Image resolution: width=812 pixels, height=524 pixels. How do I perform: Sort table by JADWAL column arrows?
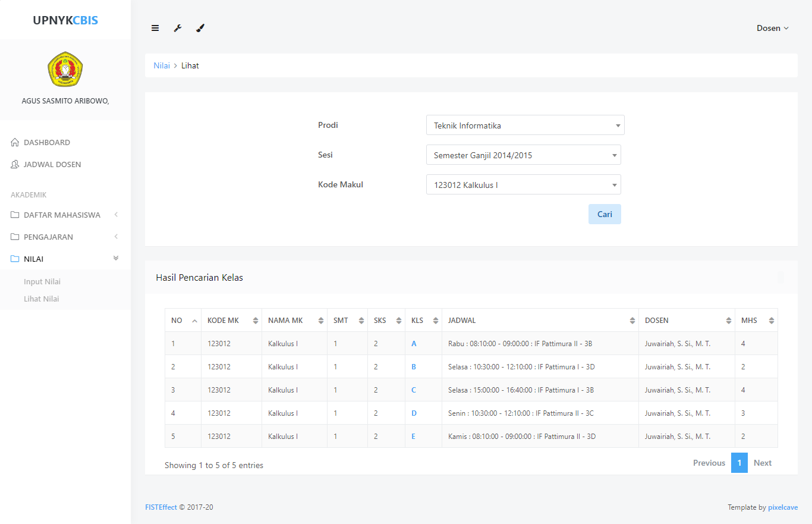tap(632, 321)
